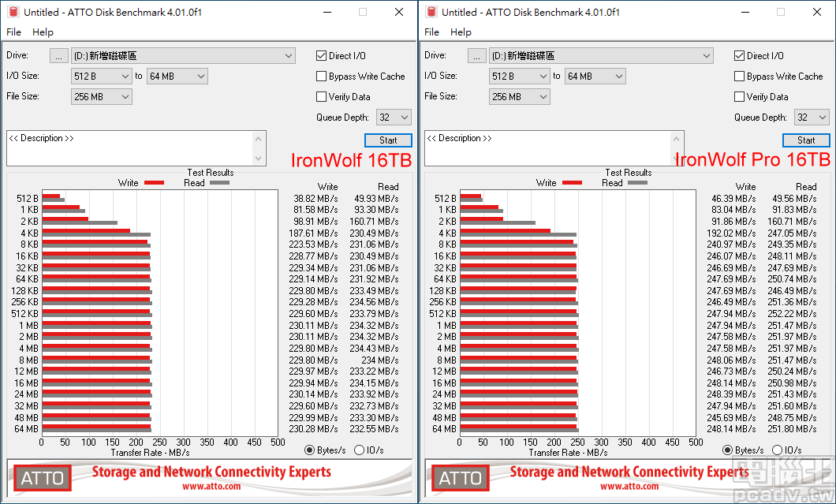
Task: Click description scroll up arrow, right window
Action: point(677,139)
